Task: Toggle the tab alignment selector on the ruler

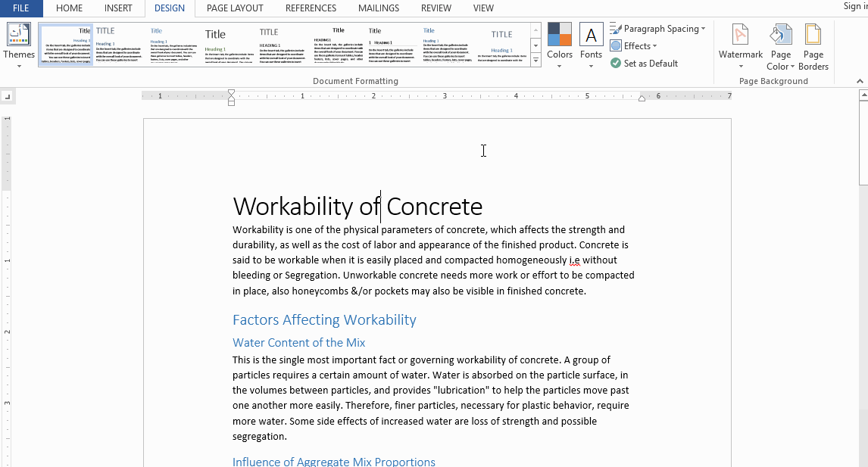Action: 8,96
